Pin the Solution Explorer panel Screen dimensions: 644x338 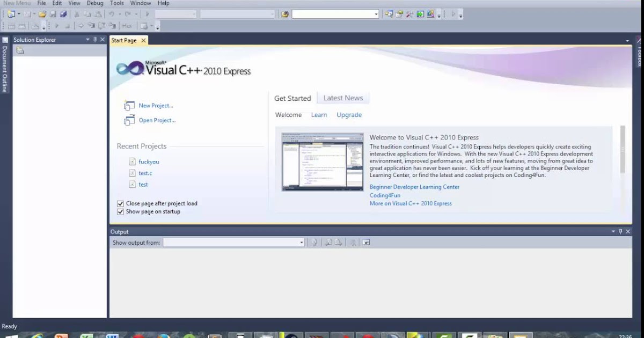95,40
